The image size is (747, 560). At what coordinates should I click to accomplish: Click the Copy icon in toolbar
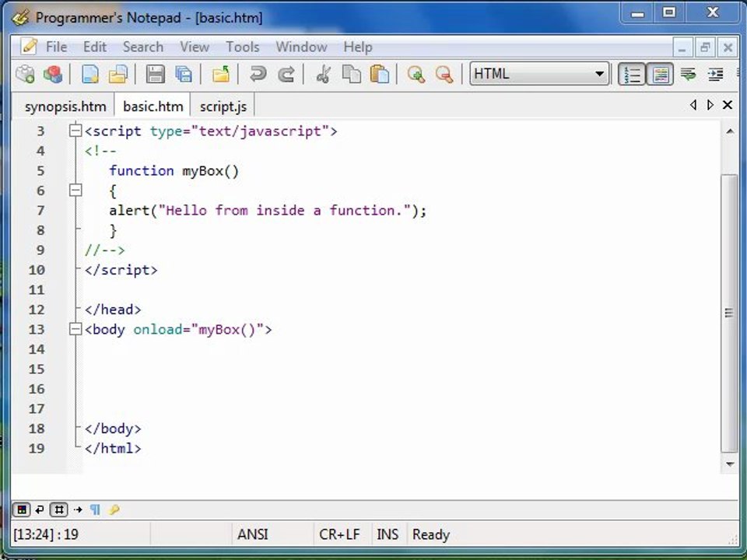(352, 75)
